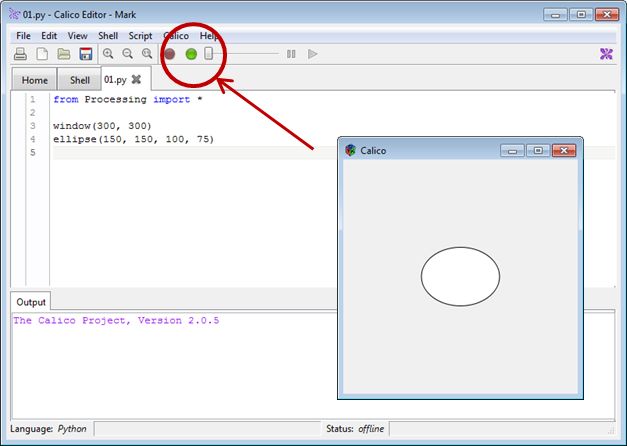Viewport: 627px width, 446px height.
Task: Zoom out using the minus magnifier
Action: click(128, 54)
